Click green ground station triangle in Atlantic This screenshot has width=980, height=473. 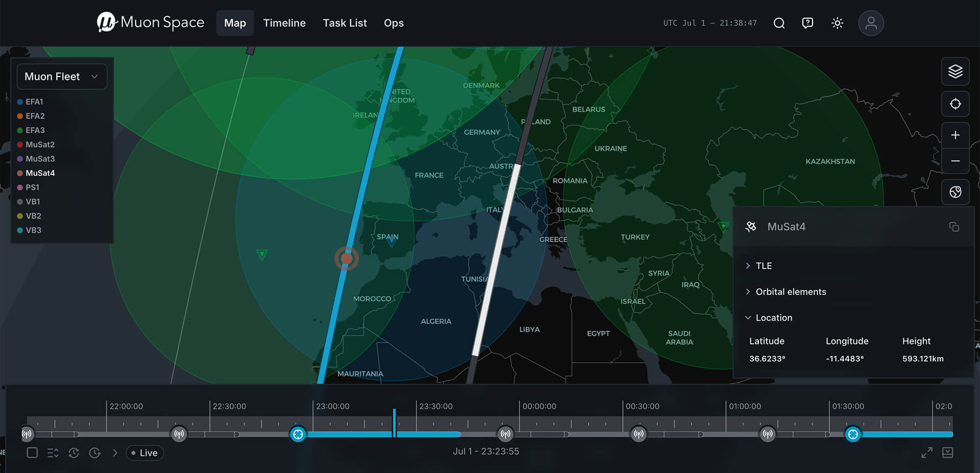262,254
